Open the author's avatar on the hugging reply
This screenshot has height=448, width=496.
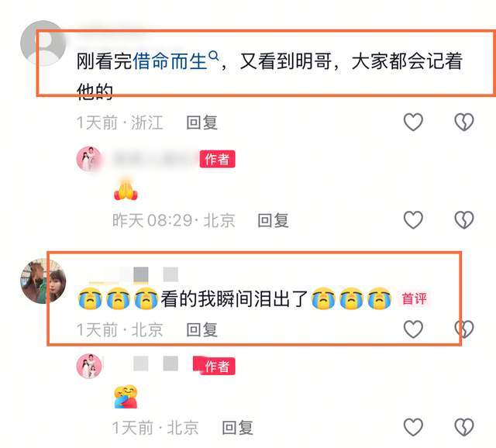pos(89,366)
